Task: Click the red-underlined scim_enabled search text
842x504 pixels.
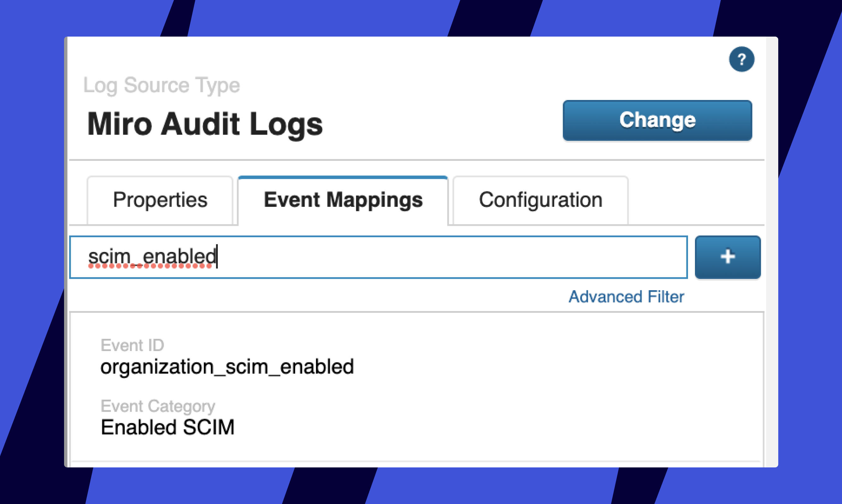Action: (152, 257)
